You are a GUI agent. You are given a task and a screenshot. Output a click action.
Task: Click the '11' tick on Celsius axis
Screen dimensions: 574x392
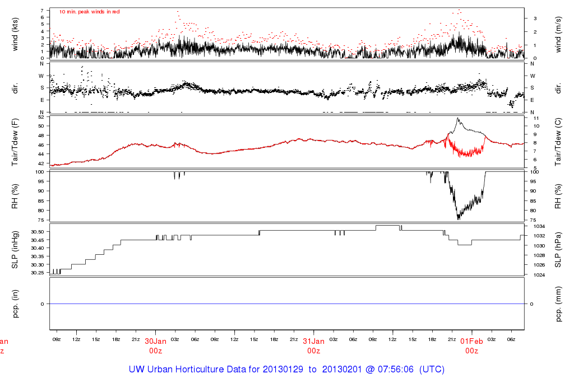tap(536, 118)
